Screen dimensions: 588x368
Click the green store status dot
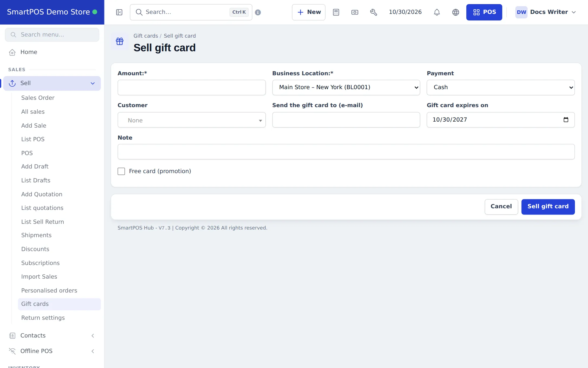[x=95, y=12]
